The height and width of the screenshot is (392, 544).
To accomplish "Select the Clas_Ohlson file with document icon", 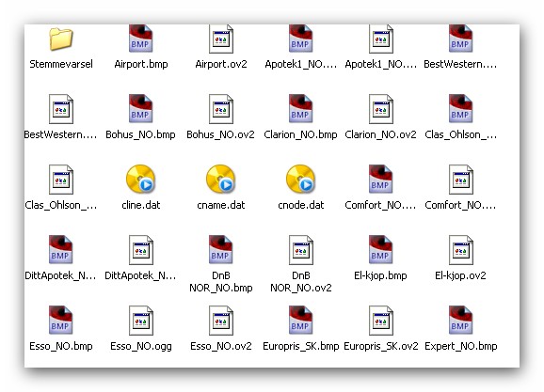I will click(x=61, y=180).
